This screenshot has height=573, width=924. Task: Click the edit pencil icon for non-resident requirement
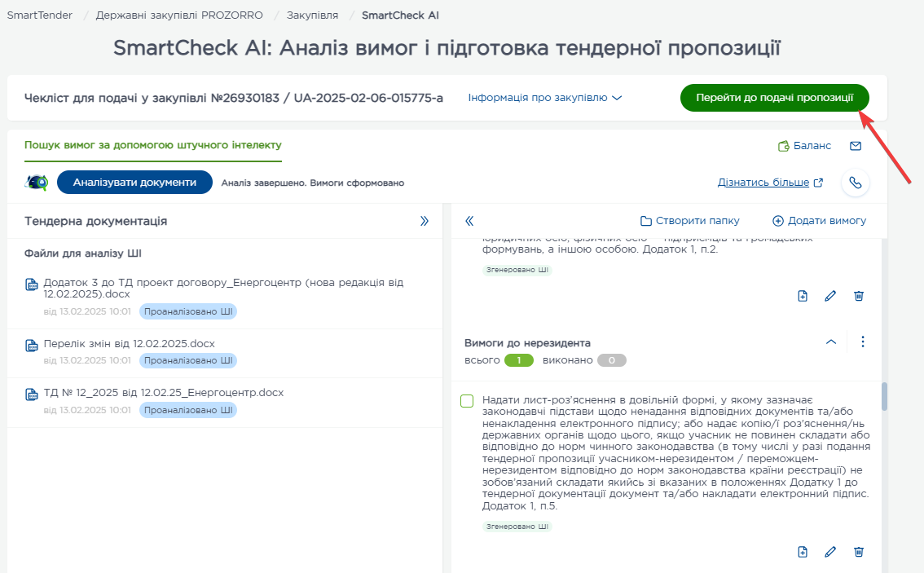(x=830, y=552)
